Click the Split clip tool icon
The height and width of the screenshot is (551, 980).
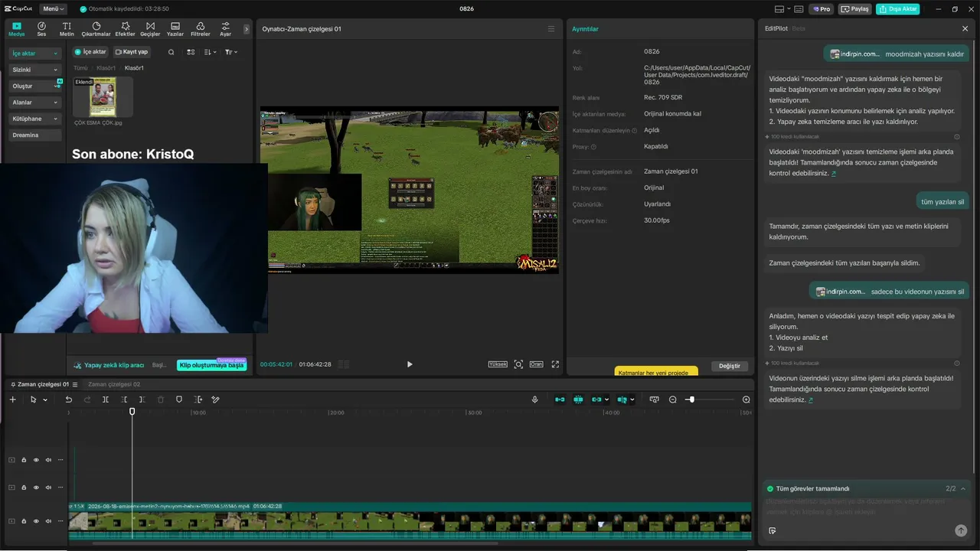click(x=106, y=399)
